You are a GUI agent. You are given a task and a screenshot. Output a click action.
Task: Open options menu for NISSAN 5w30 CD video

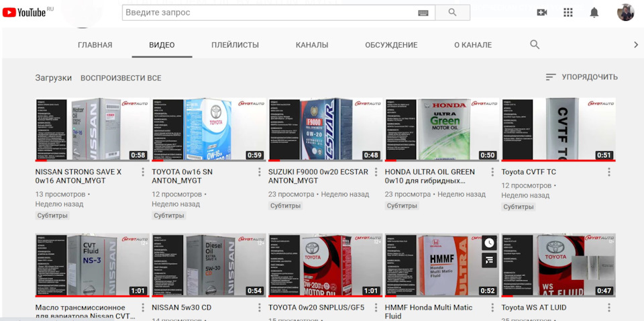tap(259, 308)
